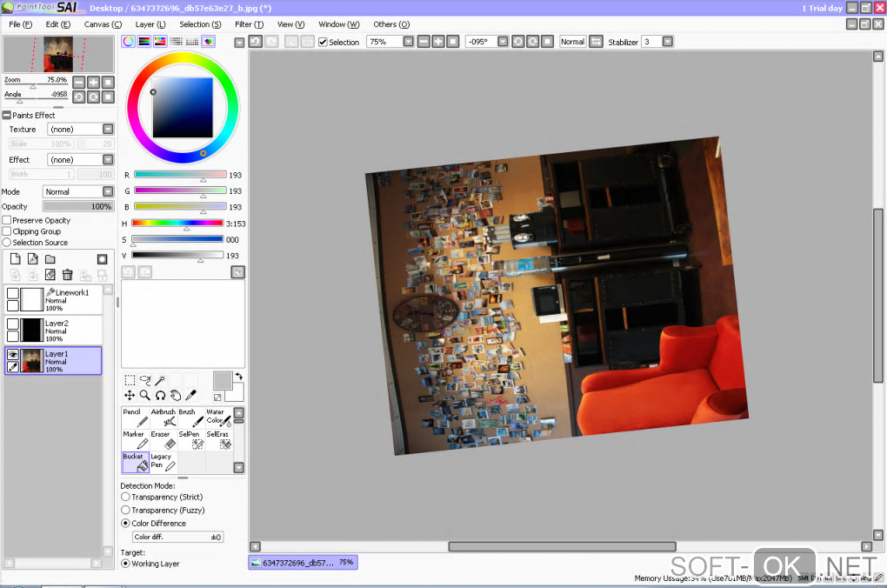Open the Window menu
Screen dimensions: 887x588
coord(339,24)
